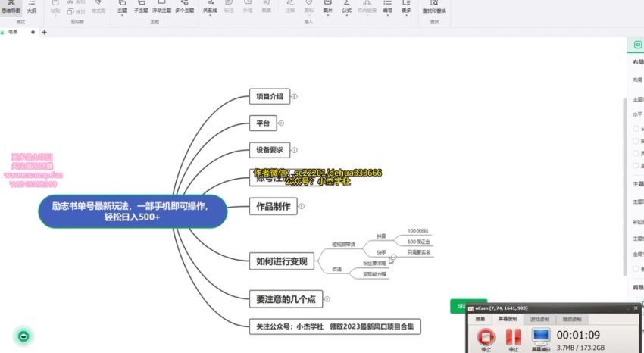Open the 菜单 tab in oCam
The image size is (644, 353).
pos(480,320)
